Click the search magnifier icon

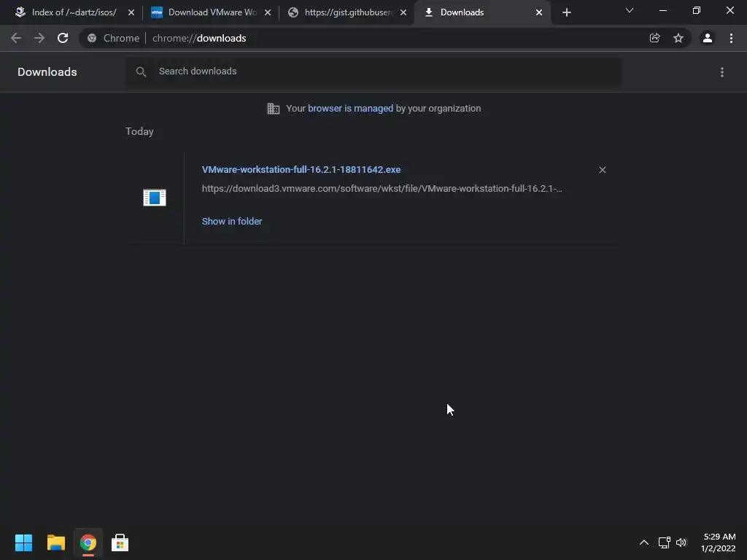pyautogui.click(x=141, y=71)
